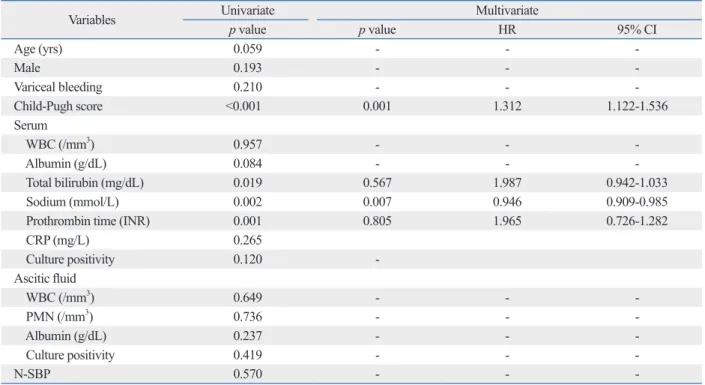
Task: Click the 0.084 serum albumin value
Action: click(247, 164)
